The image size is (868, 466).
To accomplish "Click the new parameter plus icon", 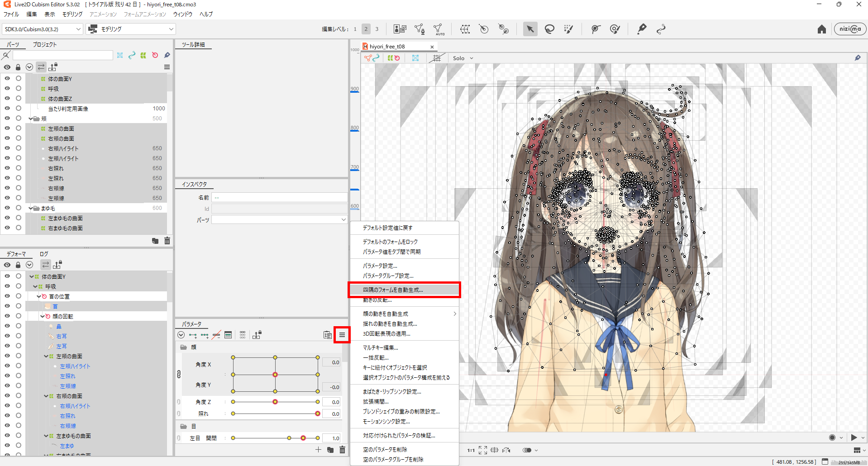I will click(x=318, y=450).
